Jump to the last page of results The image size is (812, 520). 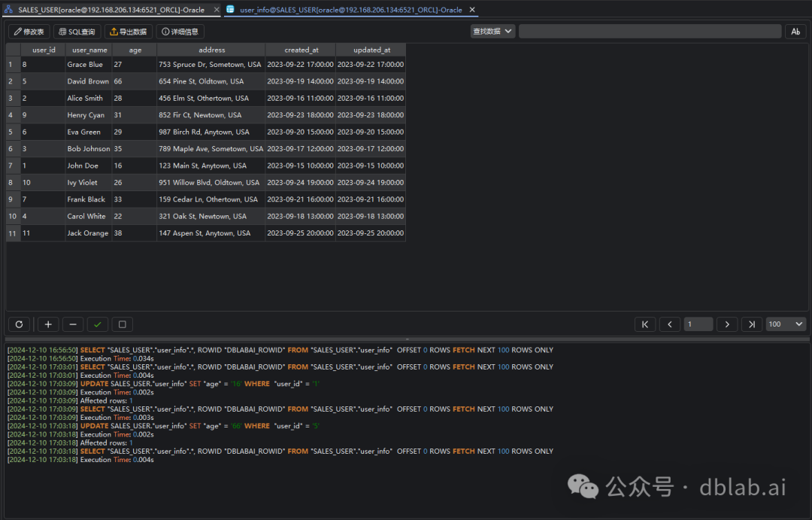click(x=751, y=324)
